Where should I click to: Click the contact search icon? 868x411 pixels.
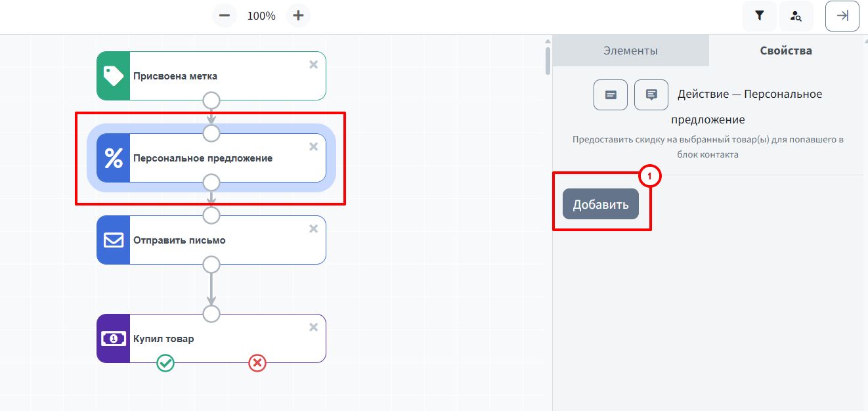pyautogui.click(x=796, y=16)
